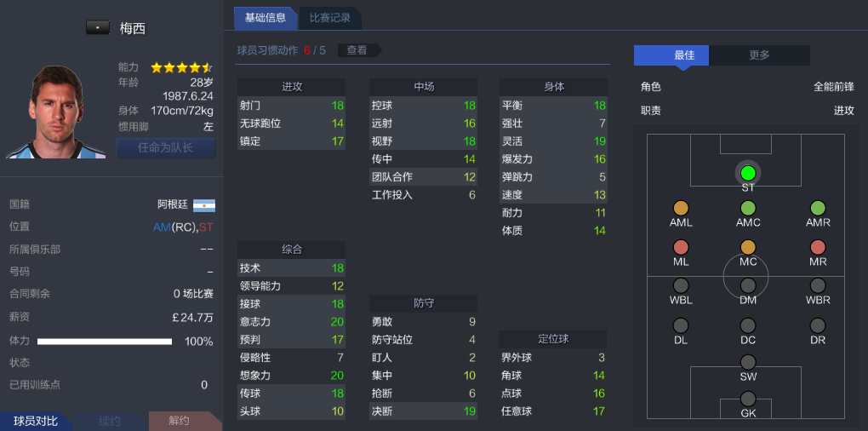
Task: Select the DM position circle
Action: (748, 286)
